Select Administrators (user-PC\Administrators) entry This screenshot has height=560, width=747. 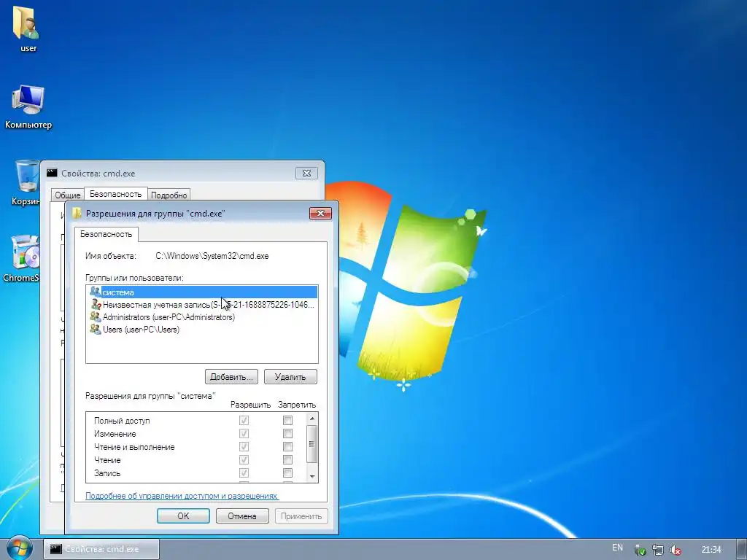click(163, 317)
